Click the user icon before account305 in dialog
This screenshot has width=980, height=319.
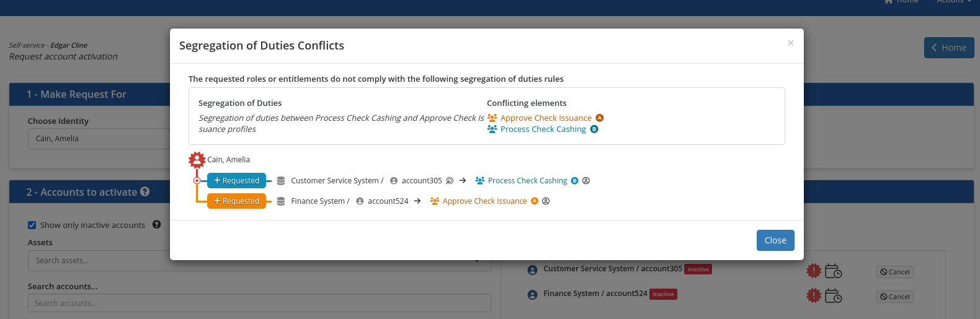[394, 181]
